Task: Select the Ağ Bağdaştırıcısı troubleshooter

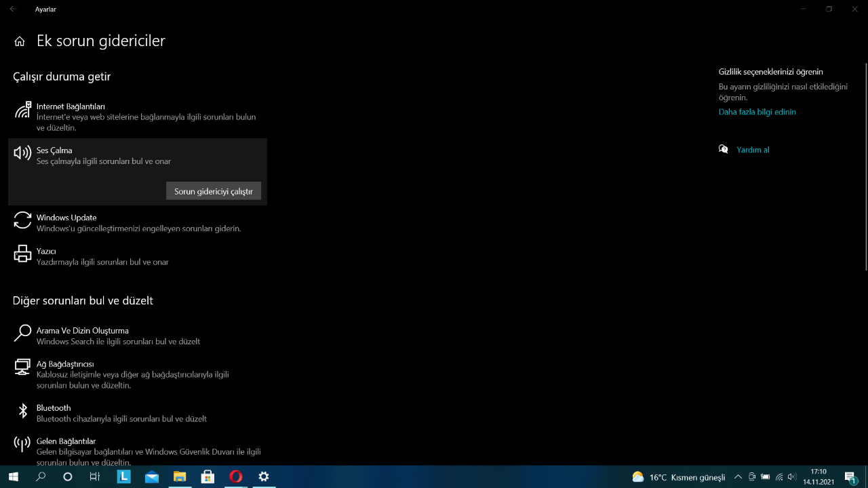Action: pos(65,365)
